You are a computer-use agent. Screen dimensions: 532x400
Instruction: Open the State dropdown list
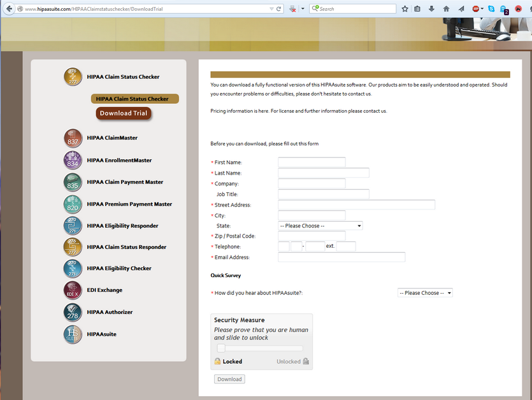pyautogui.click(x=320, y=226)
